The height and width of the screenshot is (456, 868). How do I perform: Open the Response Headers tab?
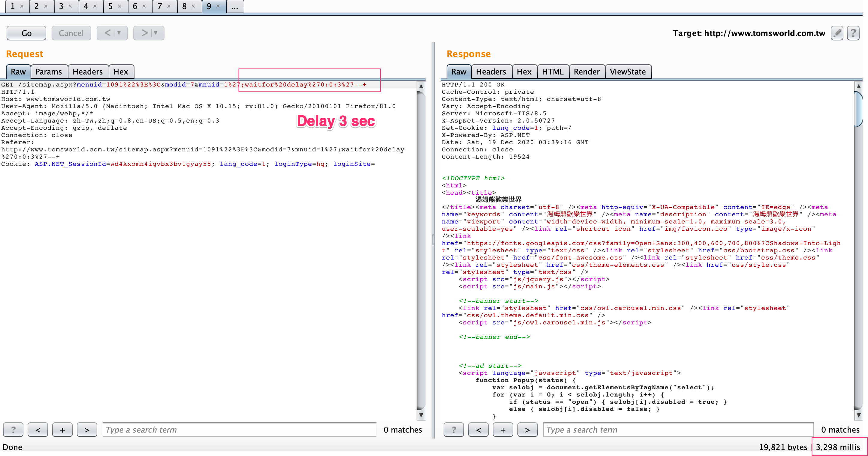coord(491,71)
